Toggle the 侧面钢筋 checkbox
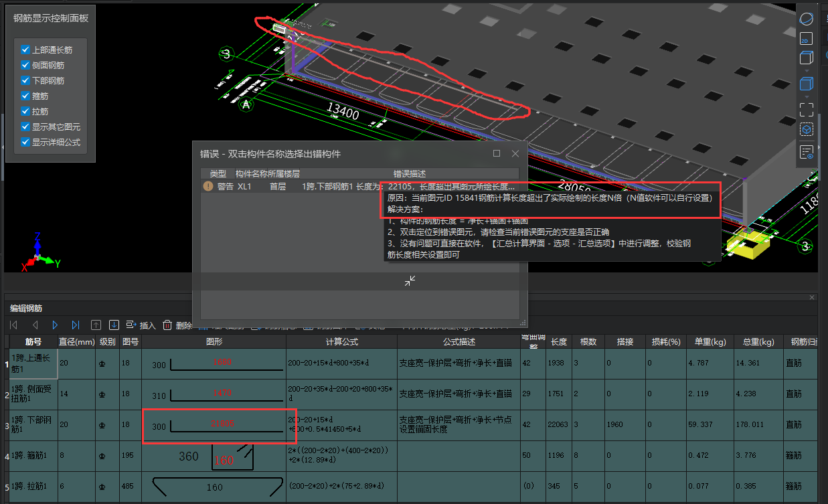The height and width of the screenshot is (504, 828). point(25,65)
